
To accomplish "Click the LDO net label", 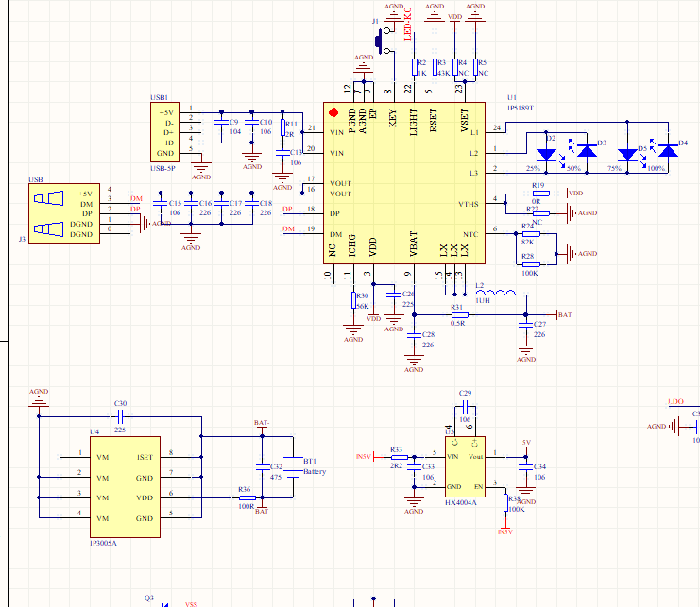I will tap(675, 401).
